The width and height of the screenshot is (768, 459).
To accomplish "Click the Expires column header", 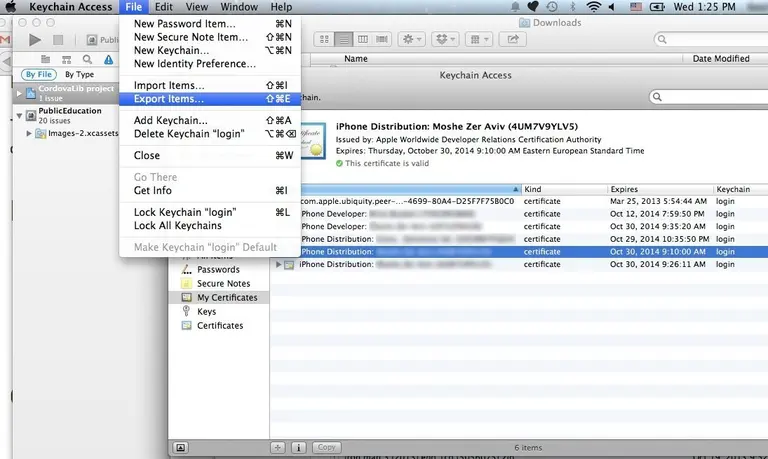I will [x=661, y=189].
